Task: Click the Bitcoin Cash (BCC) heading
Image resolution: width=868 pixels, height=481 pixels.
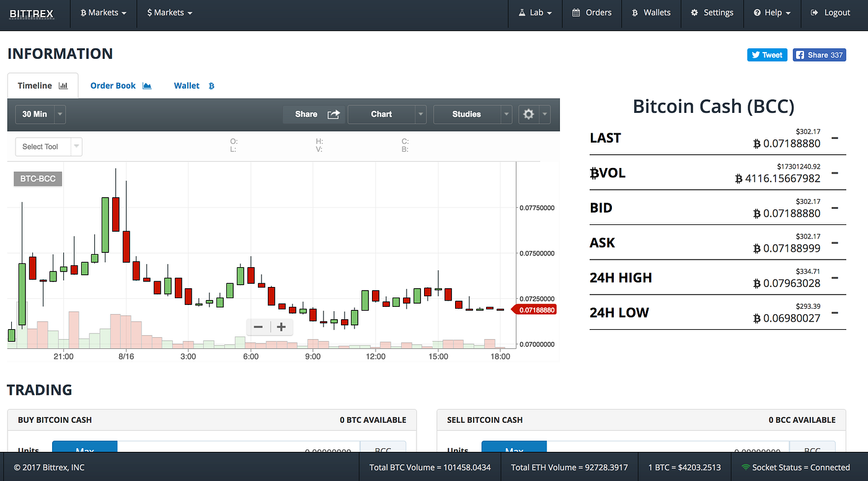Action: 713,106
